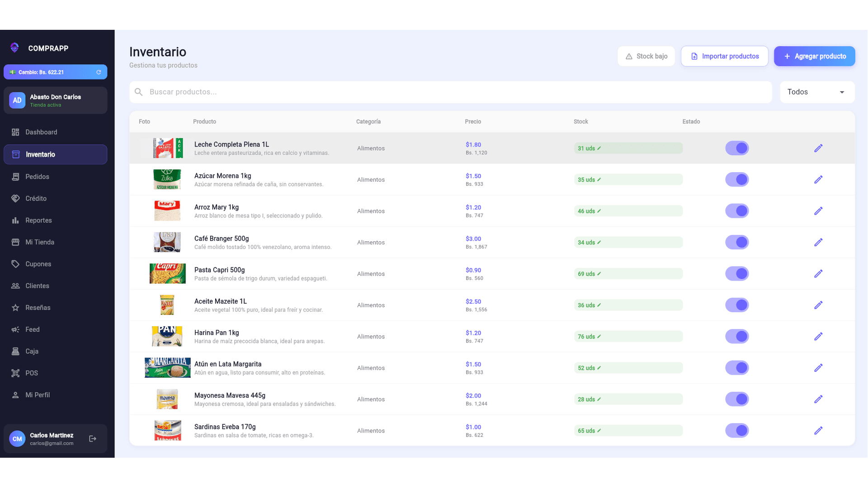Screen dimensions: 868x488
Task: Deactivate Aceite Mazeite 1L product
Action: click(737, 305)
